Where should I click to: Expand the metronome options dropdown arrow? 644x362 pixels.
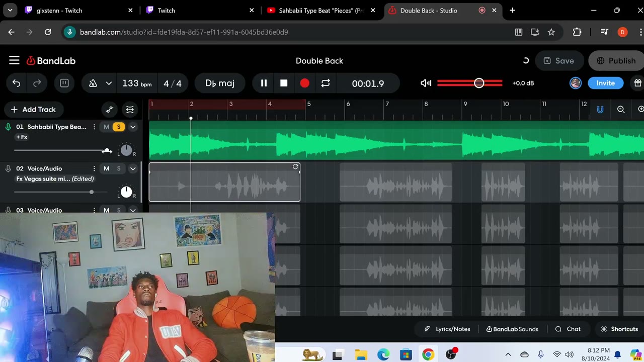click(x=109, y=83)
